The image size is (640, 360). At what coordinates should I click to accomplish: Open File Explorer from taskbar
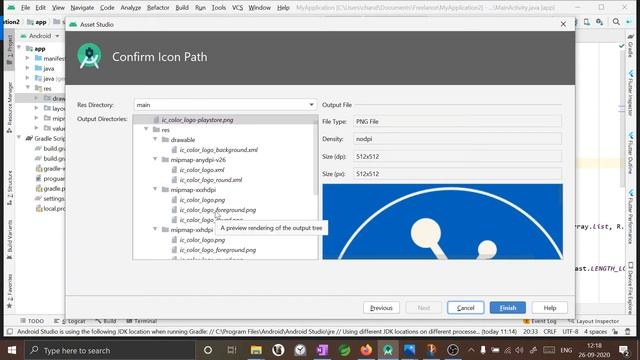pos(256,350)
